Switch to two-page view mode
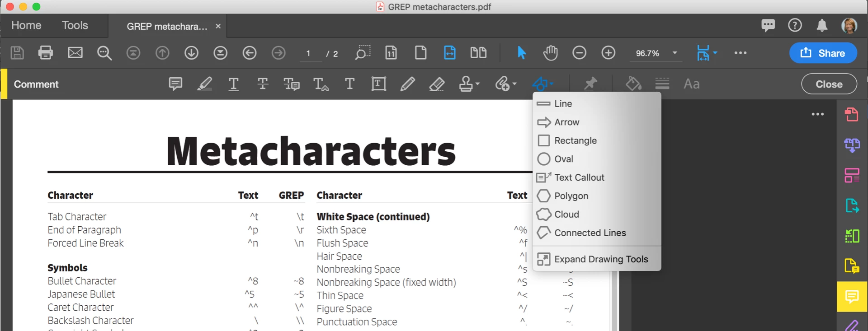 coord(478,53)
